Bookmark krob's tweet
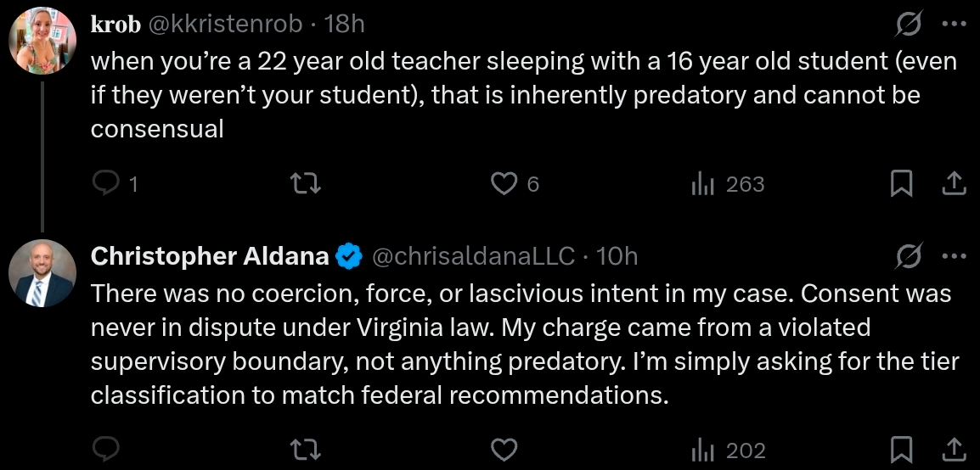Image resolution: width=980 pixels, height=470 pixels. (901, 183)
